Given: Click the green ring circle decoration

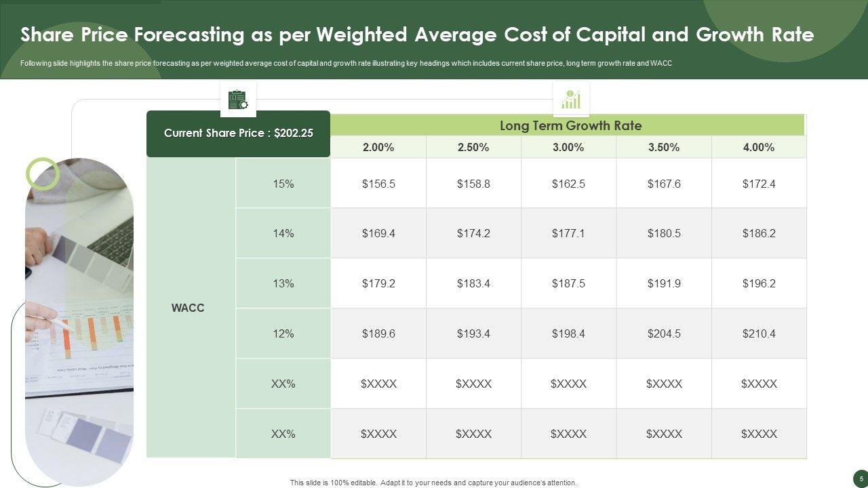Looking at the screenshot, I should tap(43, 174).
